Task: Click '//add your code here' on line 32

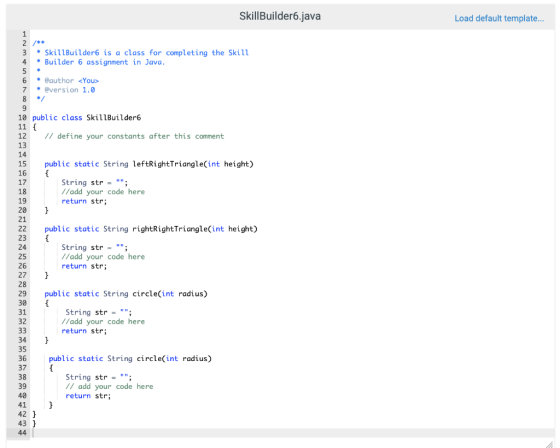Action: tap(103, 322)
